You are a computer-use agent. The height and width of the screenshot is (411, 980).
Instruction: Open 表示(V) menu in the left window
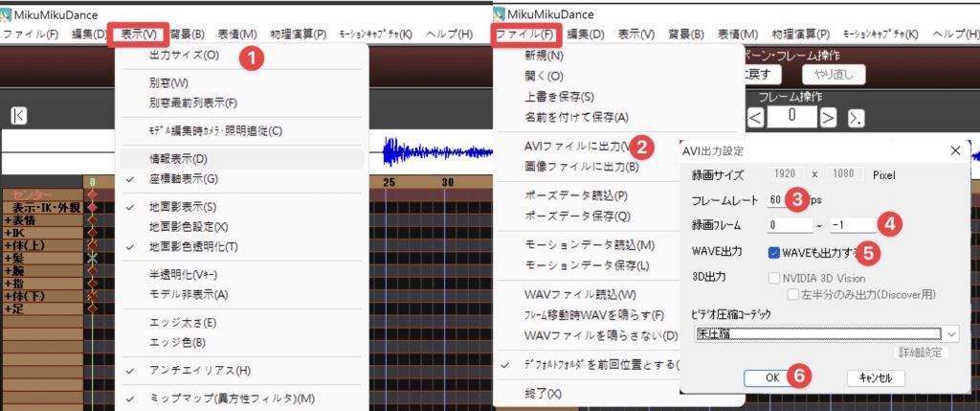pos(139,34)
